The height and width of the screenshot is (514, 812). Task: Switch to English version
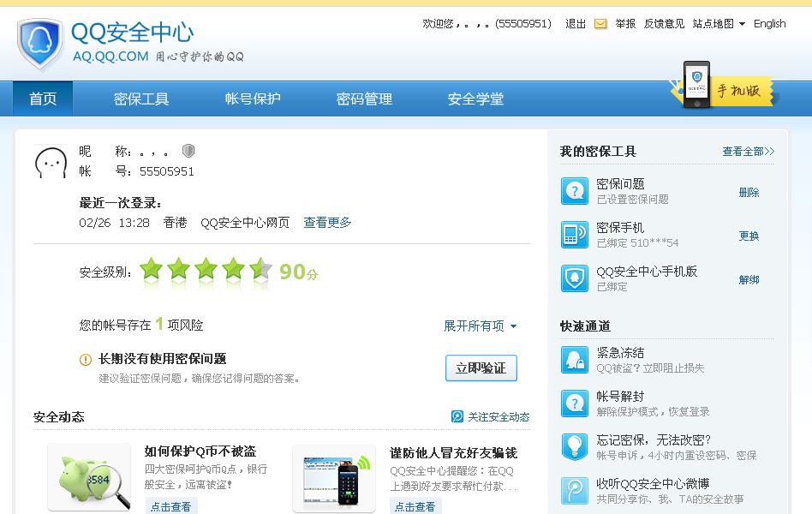pyautogui.click(x=769, y=24)
